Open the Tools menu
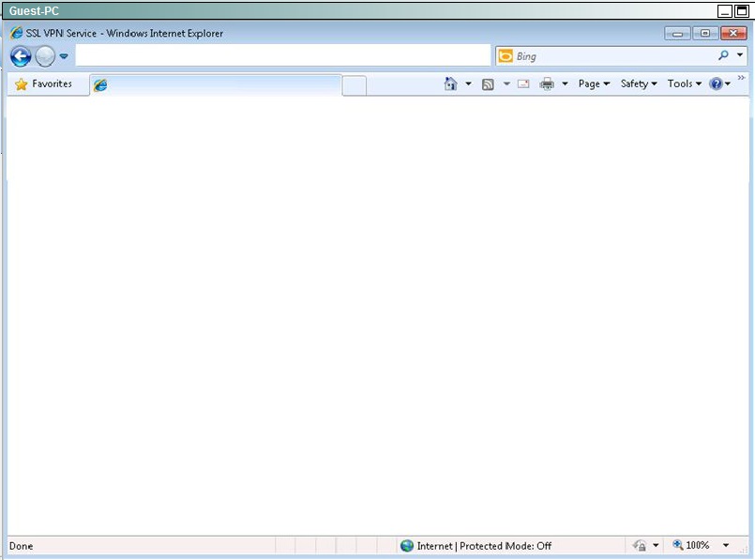Image resolution: width=755 pixels, height=560 pixels. 684,84
